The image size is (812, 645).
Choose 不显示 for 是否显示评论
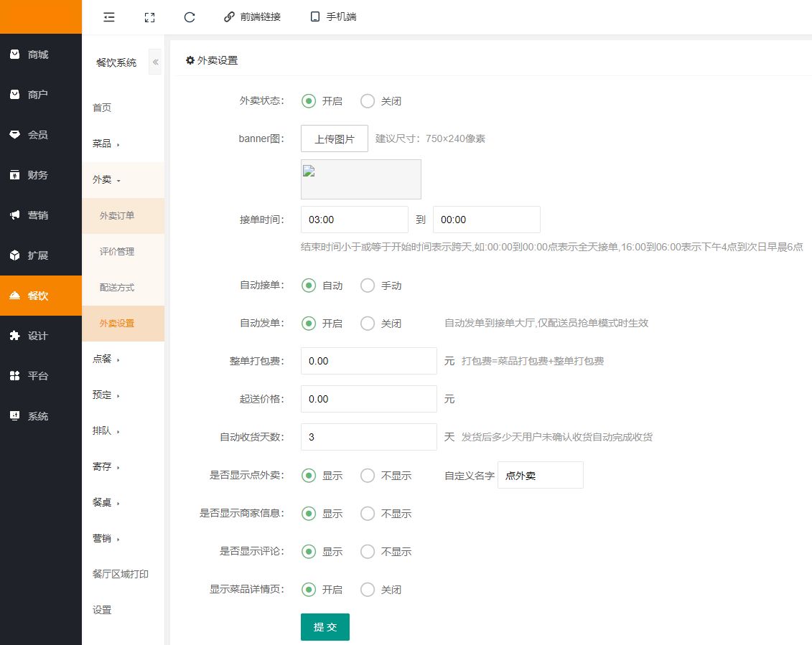click(x=368, y=552)
